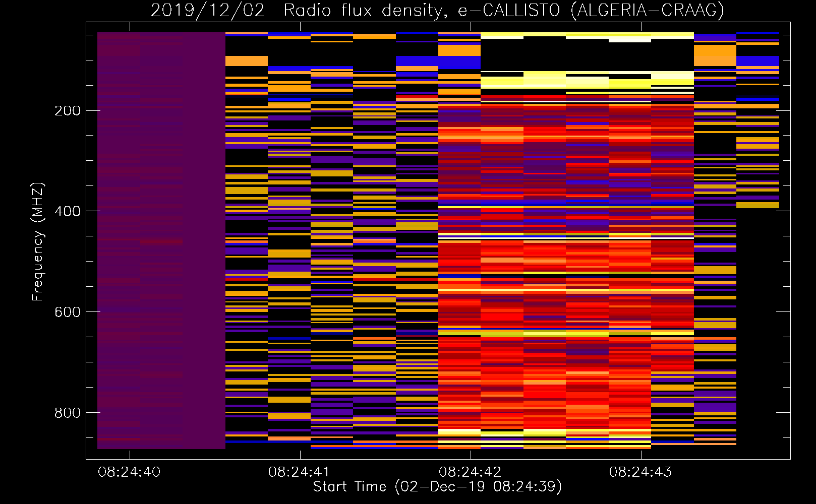The height and width of the screenshot is (504, 816).
Task: Click the 'Start Time (02-Dec-19 08:24:39)' label
Action: [x=437, y=487]
